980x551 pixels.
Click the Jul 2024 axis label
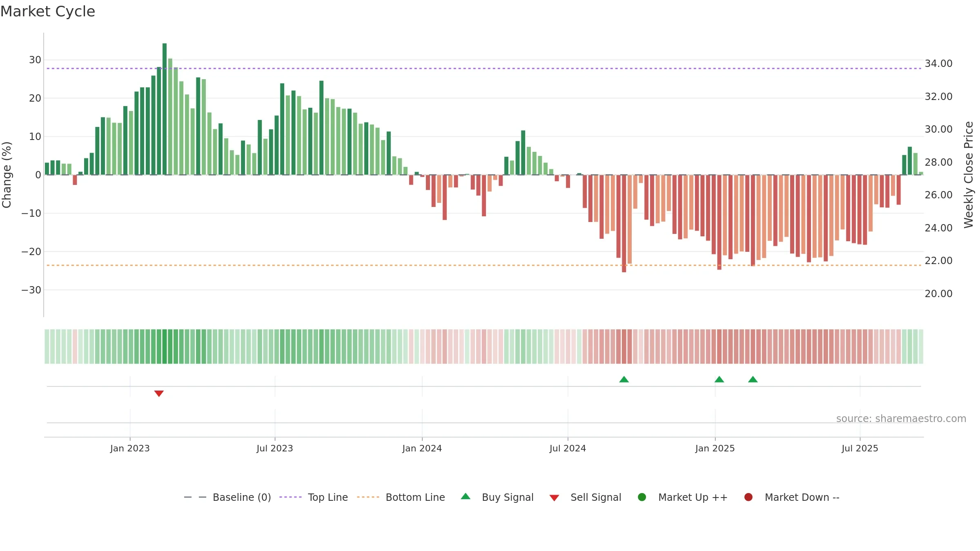point(568,449)
